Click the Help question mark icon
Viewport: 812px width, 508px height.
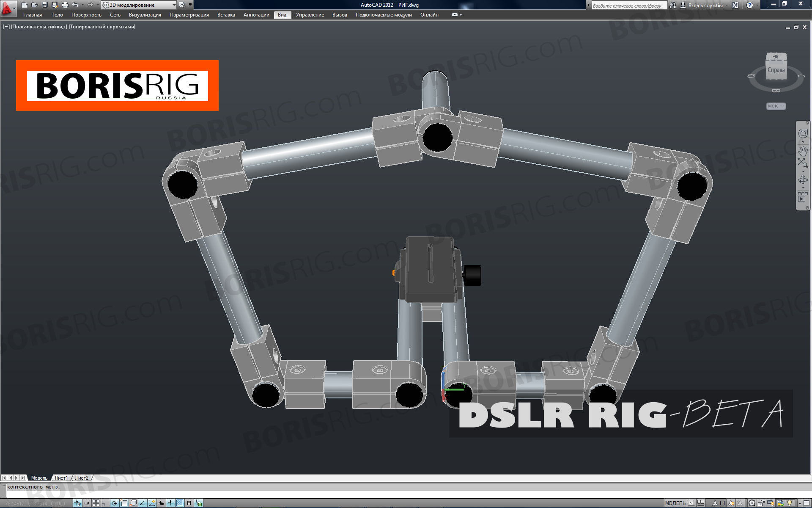pyautogui.click(x=750, y=5)
